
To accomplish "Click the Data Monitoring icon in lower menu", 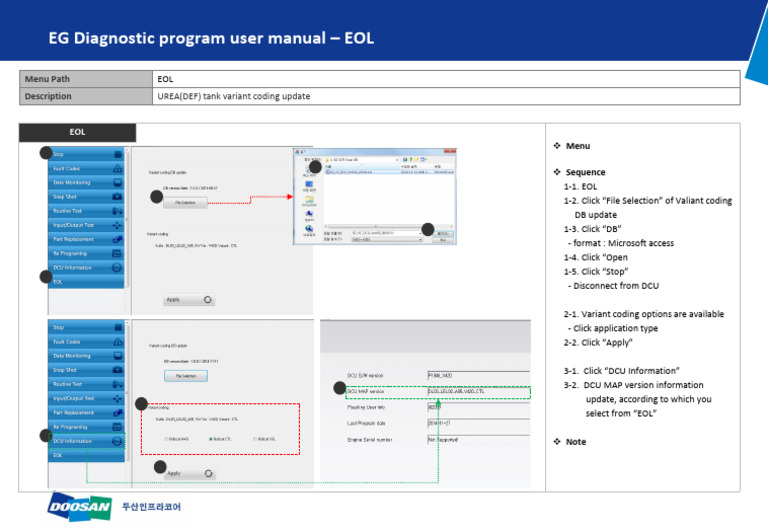I will coord(118,355).
